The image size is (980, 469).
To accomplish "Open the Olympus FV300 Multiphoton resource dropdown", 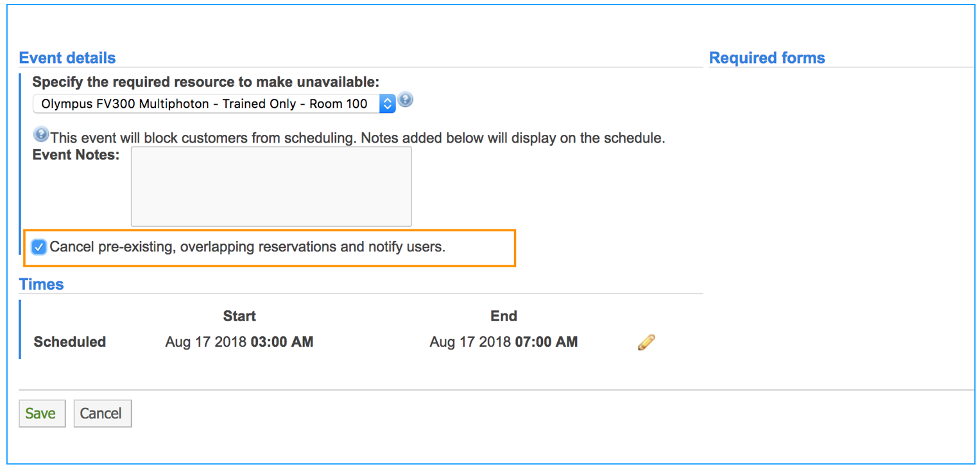I will tap(214, 103).
